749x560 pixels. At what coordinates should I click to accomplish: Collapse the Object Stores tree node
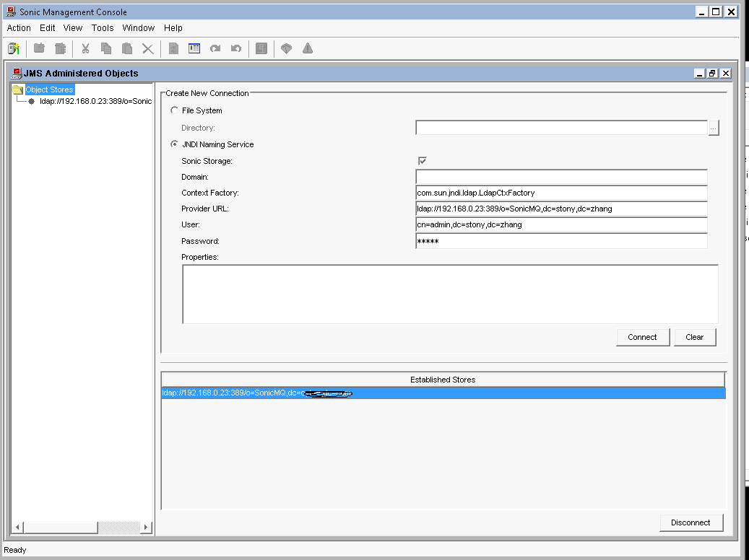[18, 89]
